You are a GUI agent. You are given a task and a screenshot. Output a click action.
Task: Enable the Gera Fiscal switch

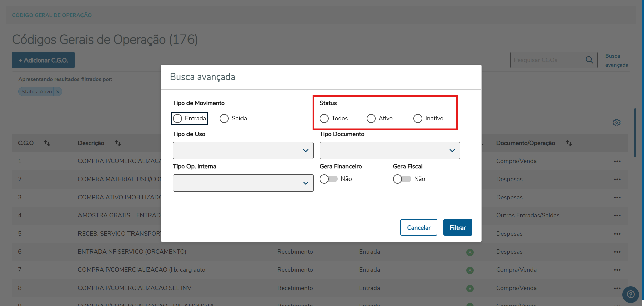402,179
